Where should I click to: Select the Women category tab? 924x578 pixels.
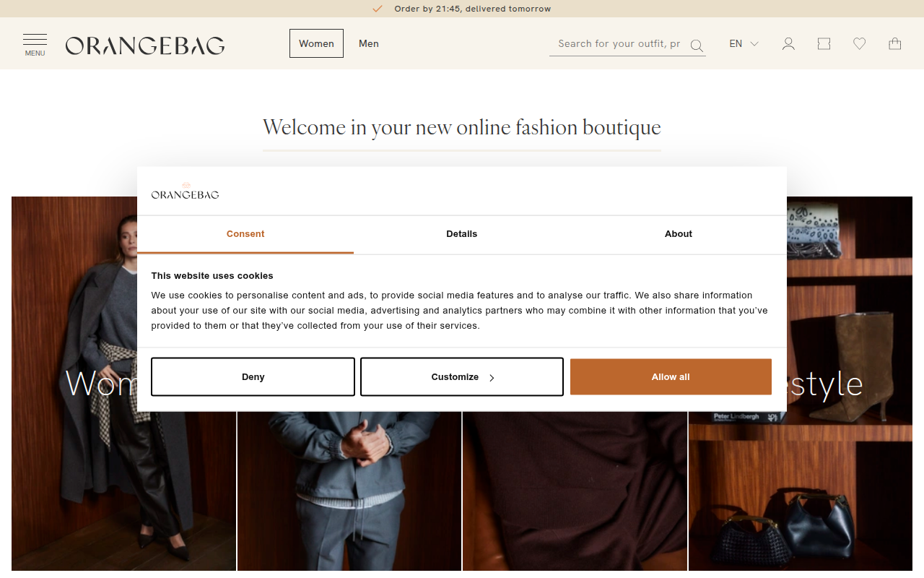tap(316, 43)
